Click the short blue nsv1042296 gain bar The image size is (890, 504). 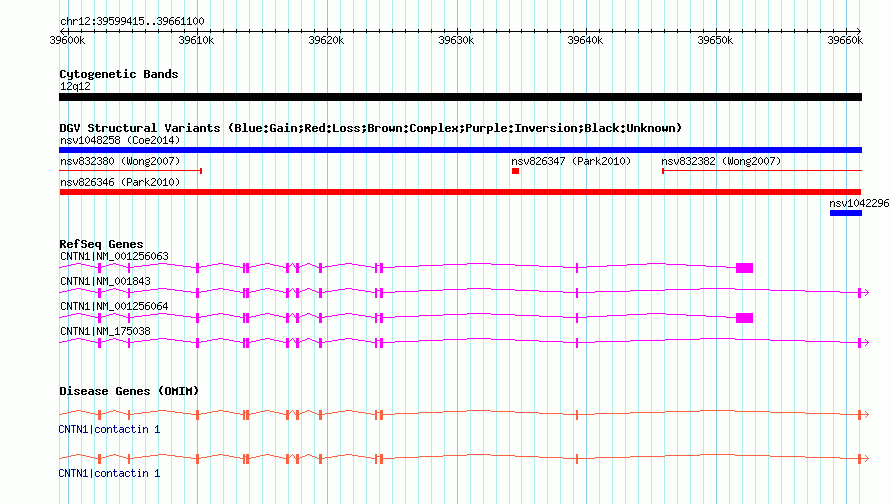(x=846, y=213)
